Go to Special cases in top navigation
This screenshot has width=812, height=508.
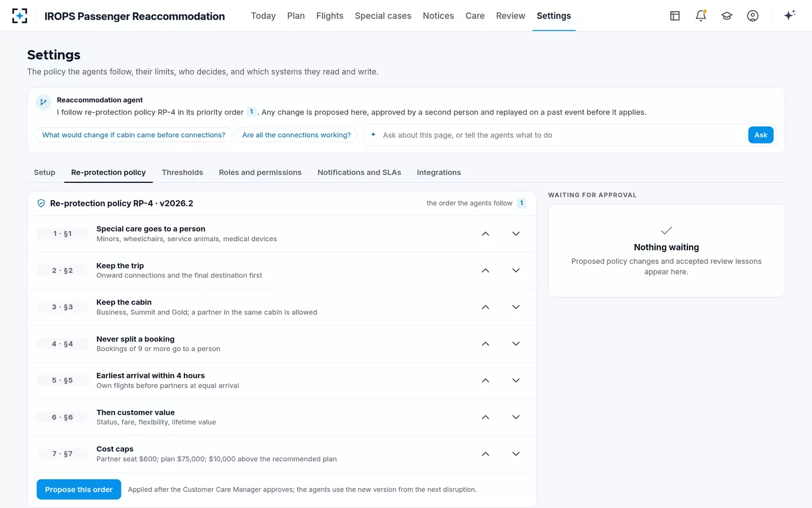[x=383, y=16]
